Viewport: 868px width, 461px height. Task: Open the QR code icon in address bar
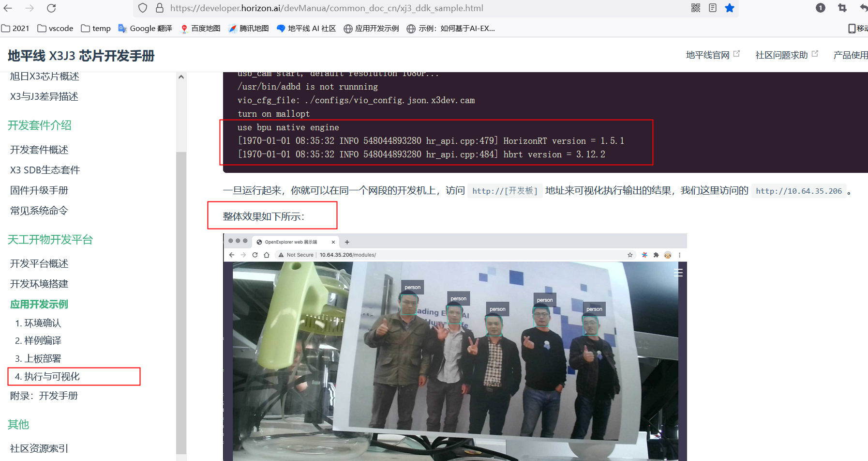695,8
